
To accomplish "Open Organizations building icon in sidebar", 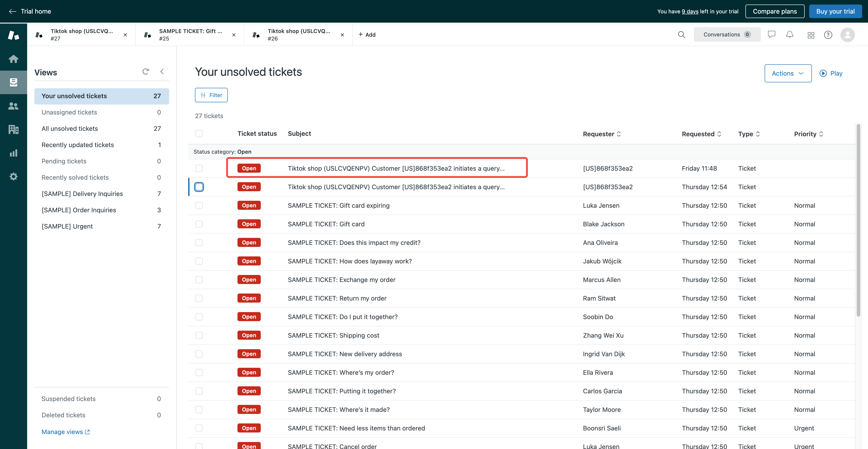I will pos(14,129).
